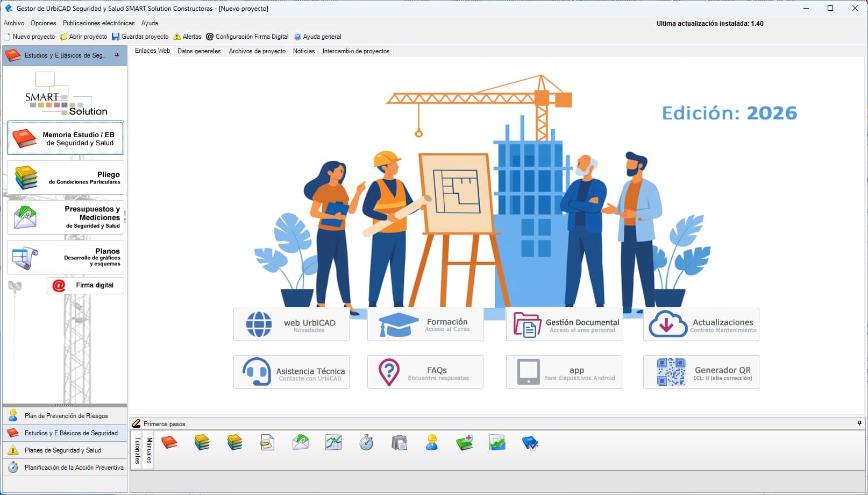This screenshot has width=868, height=495.
Task: Click the Guardar proyecto button
Action: (140, 37)
